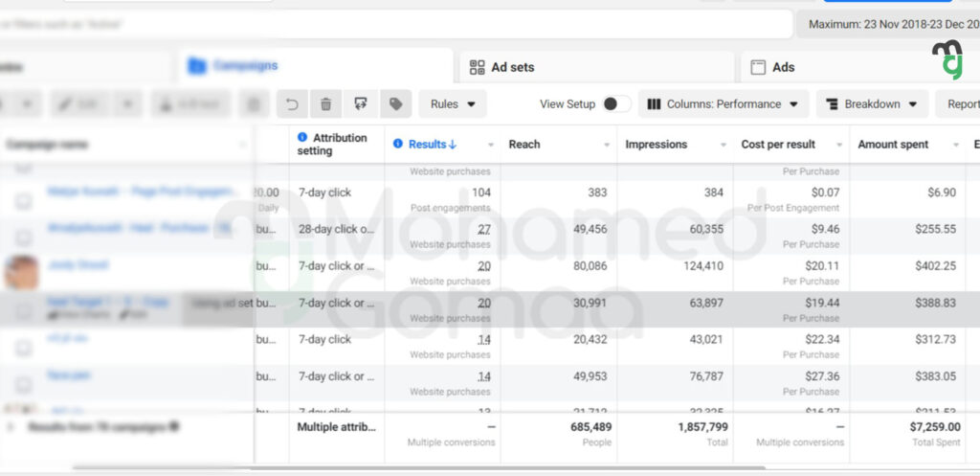Switch to the Campaigns tab
Screen dimensions: 980x476
click(x=245, y=66)
